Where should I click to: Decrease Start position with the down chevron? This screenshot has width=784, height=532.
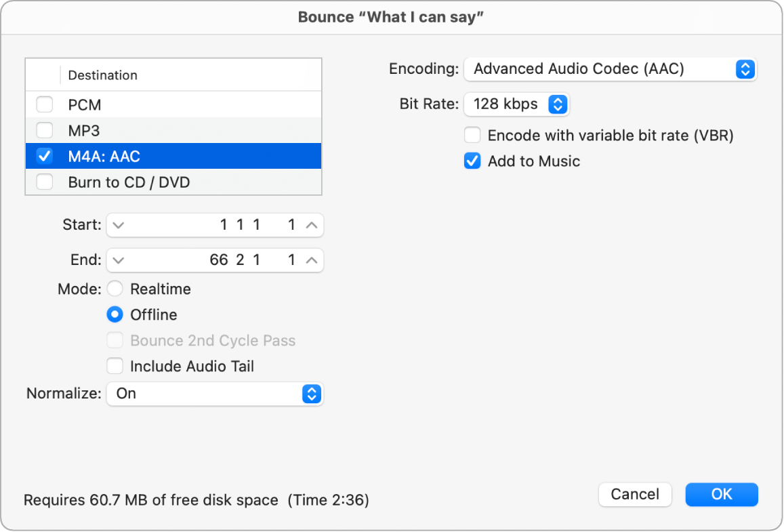coord(119,225)
